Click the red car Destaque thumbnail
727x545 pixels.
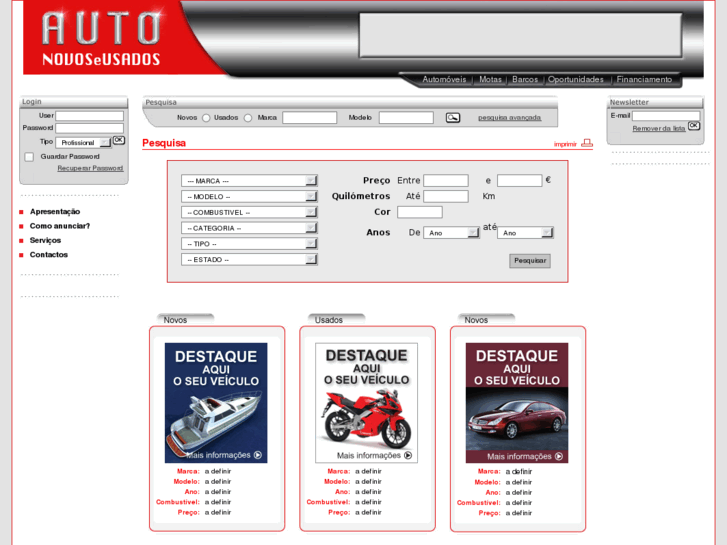517,403
